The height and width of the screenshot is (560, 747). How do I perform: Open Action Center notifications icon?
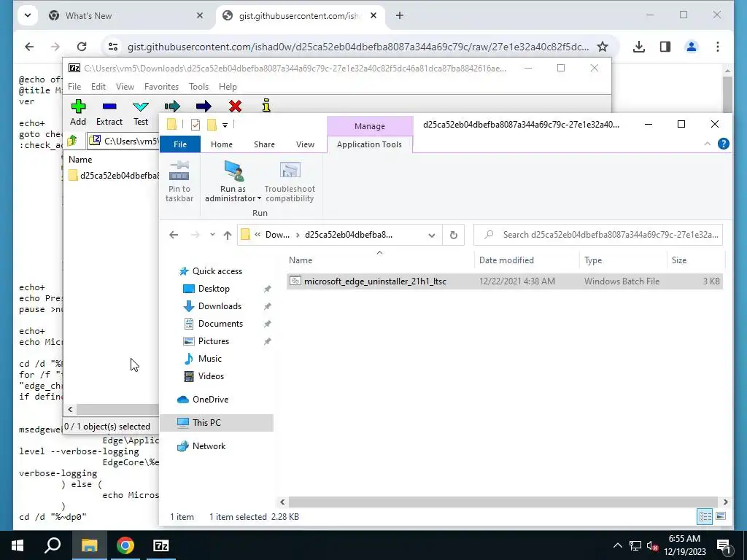pos(724,545)
